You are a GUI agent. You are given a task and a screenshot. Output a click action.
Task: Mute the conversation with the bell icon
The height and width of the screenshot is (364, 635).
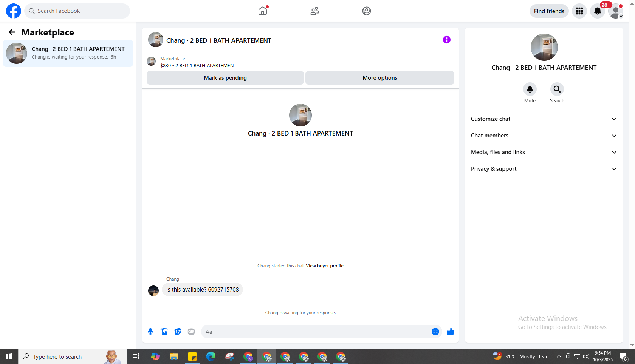530,89
